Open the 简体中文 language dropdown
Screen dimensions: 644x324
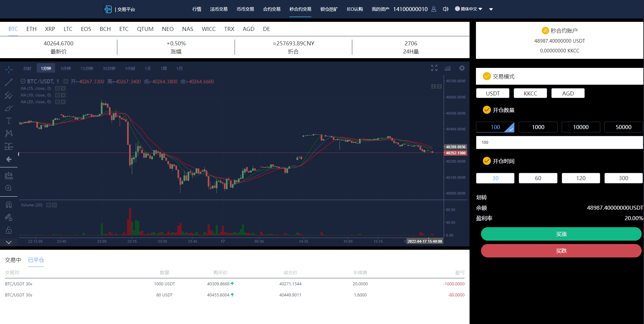point(469,9)
